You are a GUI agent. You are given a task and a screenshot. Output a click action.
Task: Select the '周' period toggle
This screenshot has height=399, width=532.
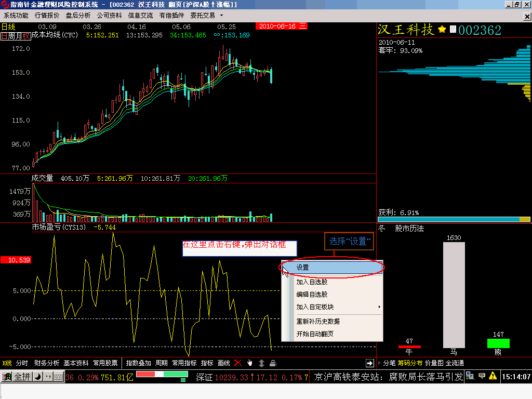[11, 36]
